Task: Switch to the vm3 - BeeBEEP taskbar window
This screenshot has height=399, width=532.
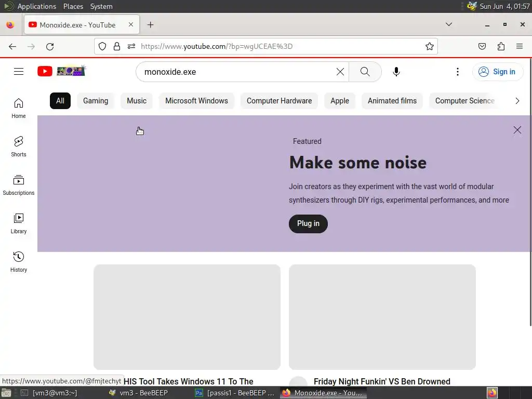Action: coord(138,393)
